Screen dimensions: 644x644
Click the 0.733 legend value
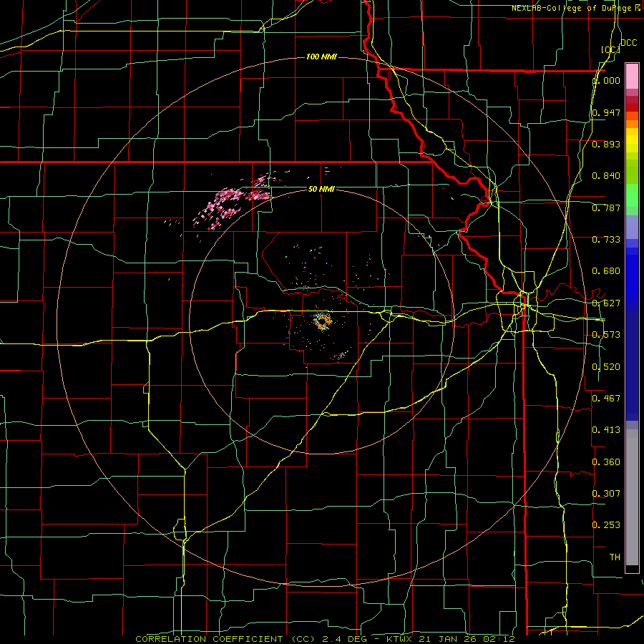coord(606,240)
